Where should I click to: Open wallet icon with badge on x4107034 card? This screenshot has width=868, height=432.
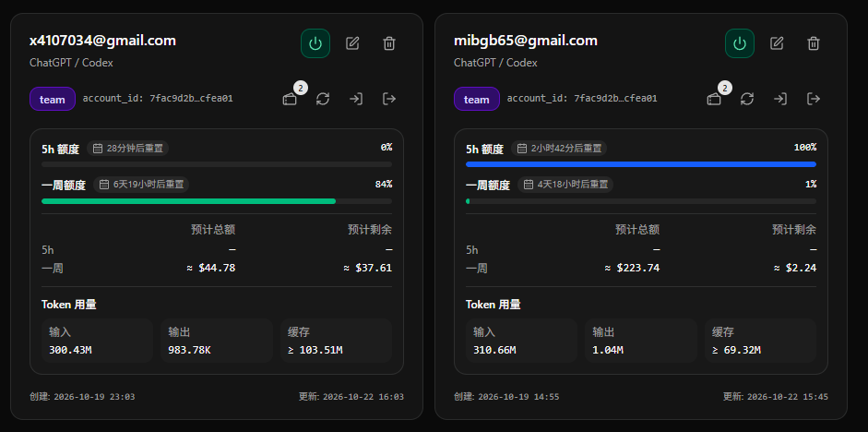[x=290, y=99]
